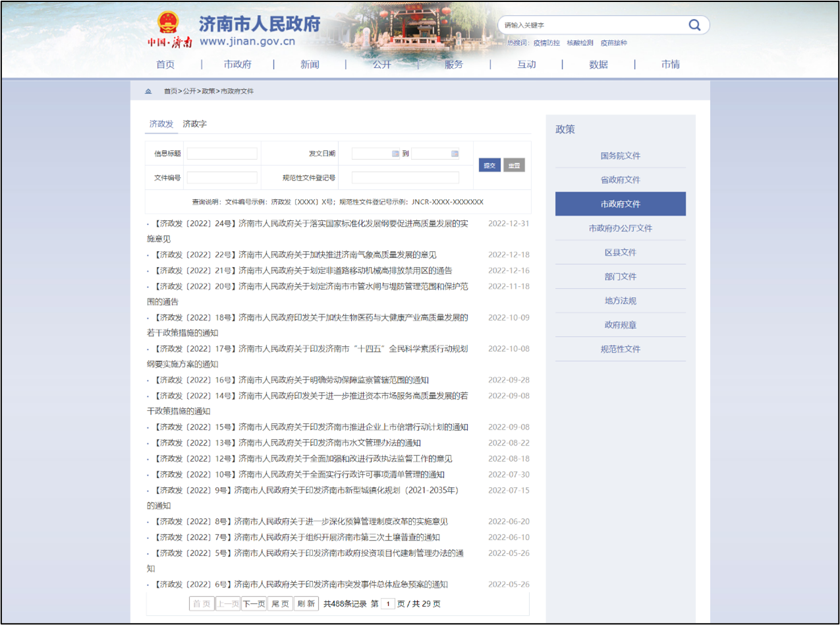The image size is (840, 625).
Task: Select the 济政发 tab
Action: pos(161,124)
